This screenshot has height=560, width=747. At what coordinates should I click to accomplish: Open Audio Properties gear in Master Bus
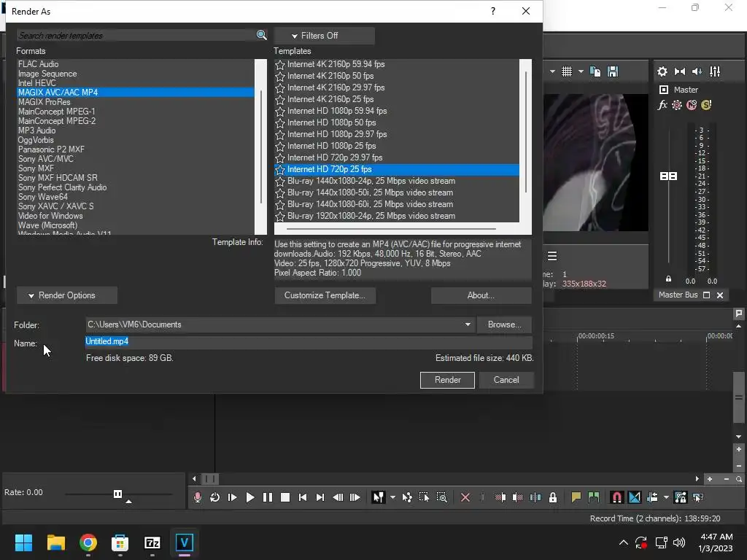(x=662, y=71)
